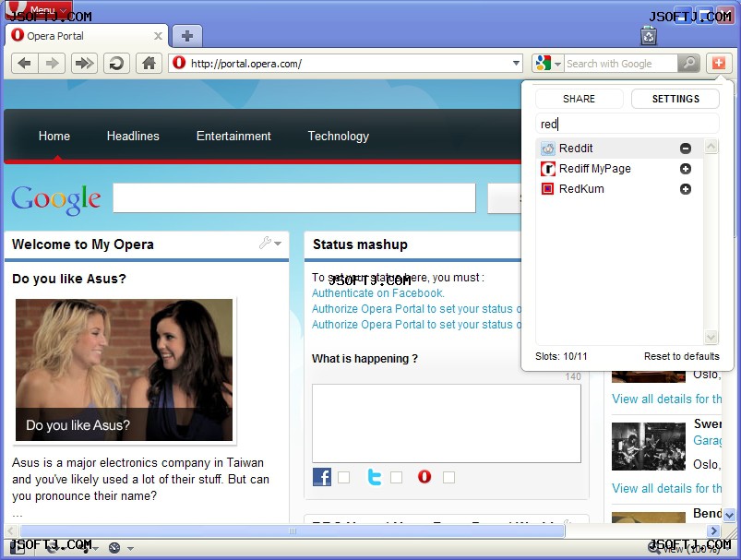Viewport: 741px width, 560px height.
Task: Open the Headlines navigation item
Action: pos(133,137)
